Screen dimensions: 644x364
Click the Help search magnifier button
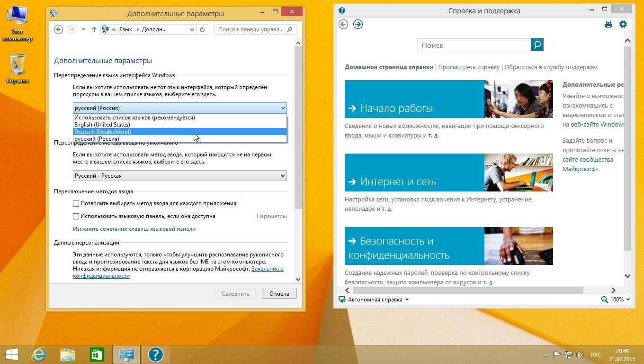537,45
